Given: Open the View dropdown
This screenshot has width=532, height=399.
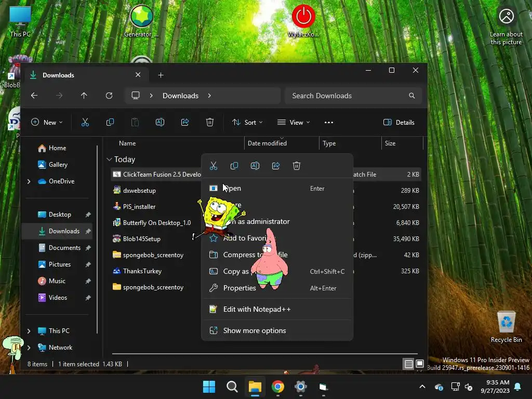Looking at the screenshot, I should pos(294,123).
